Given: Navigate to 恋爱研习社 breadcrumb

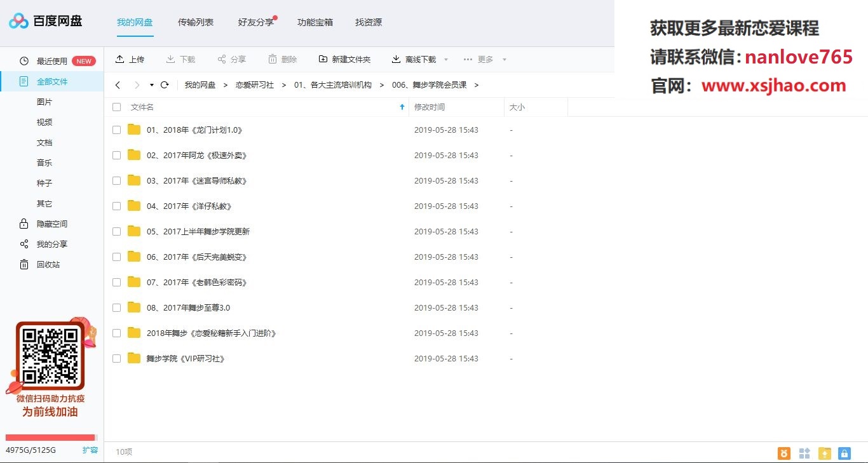Looking at the screenshot, I should click(255, 84).
